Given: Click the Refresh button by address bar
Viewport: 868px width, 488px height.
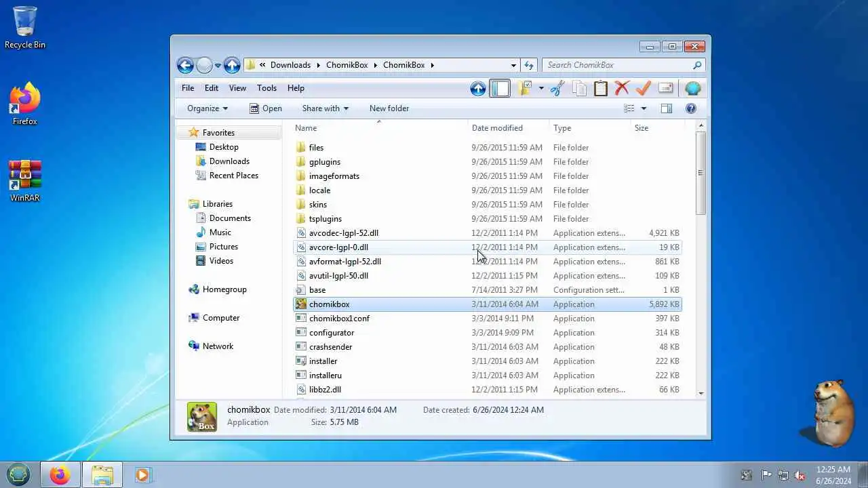Looking at the screenshot, I should pyautogui.click(x=529, y=65).
